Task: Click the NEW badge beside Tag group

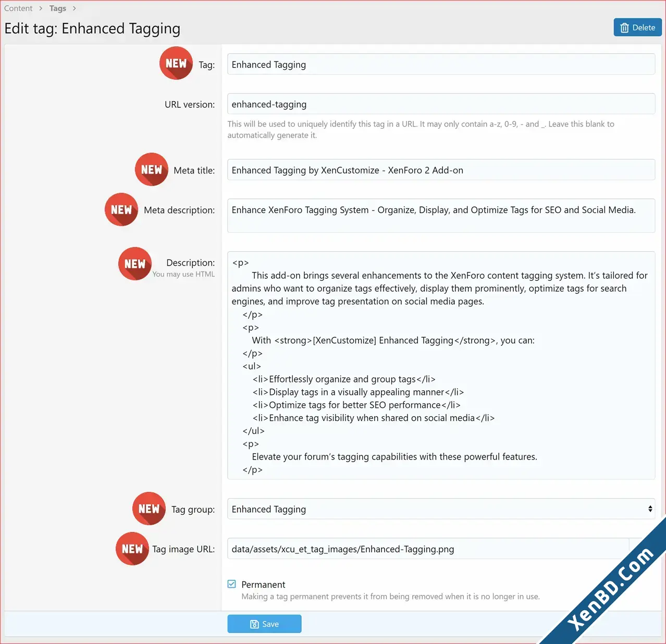Action: [x=149, y=509]
